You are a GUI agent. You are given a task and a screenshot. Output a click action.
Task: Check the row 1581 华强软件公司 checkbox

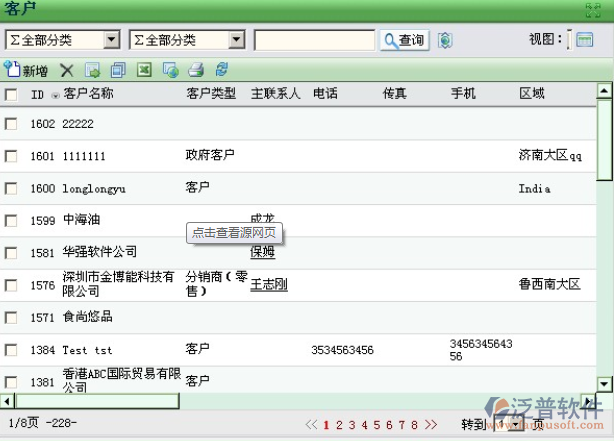pos(11,253)
